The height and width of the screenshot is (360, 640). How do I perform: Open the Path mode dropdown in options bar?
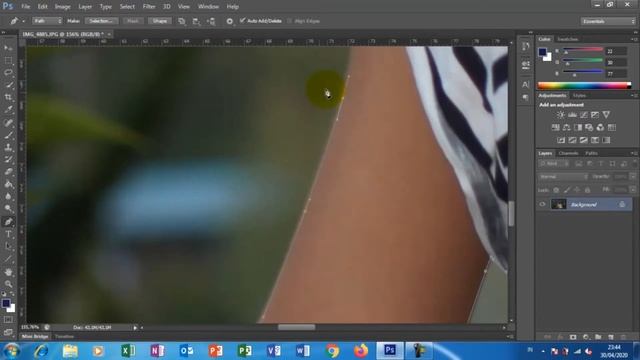point(47,21)
